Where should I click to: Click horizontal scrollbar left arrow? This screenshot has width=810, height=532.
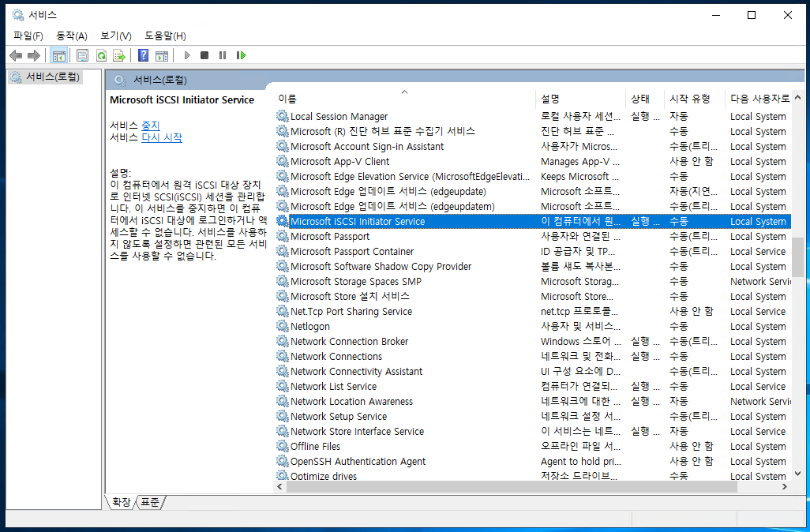pyautogui.click(x=280, y=486)
